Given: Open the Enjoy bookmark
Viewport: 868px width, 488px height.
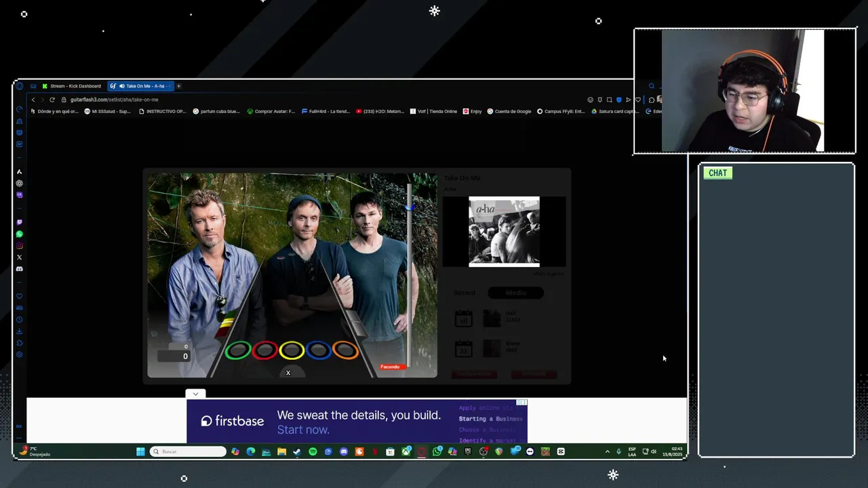Looking at the screenshot, I should (473, 111).
